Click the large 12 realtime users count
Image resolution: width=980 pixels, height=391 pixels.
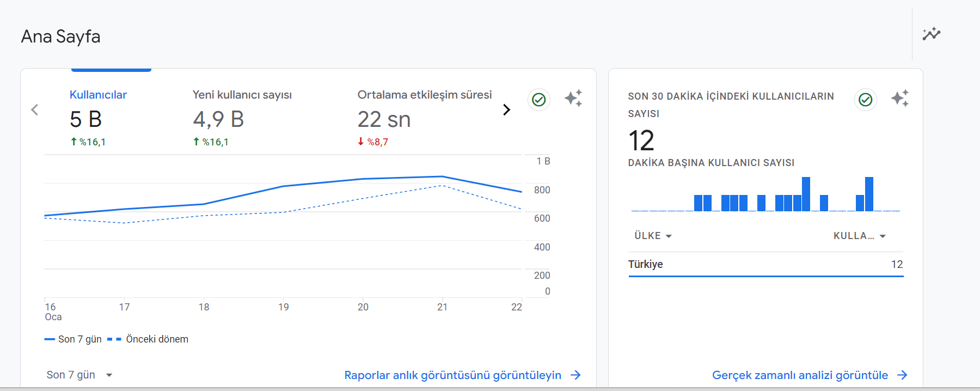[641, 140]
